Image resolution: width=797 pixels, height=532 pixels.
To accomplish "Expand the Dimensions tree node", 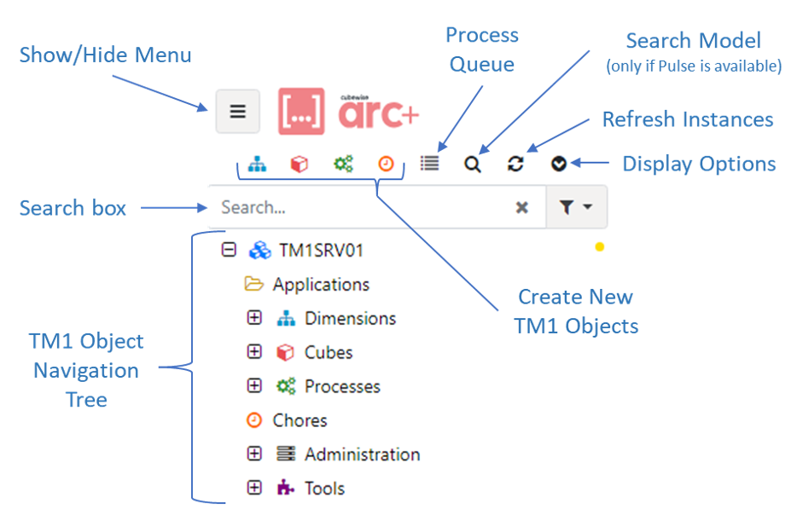I will 254,318.
